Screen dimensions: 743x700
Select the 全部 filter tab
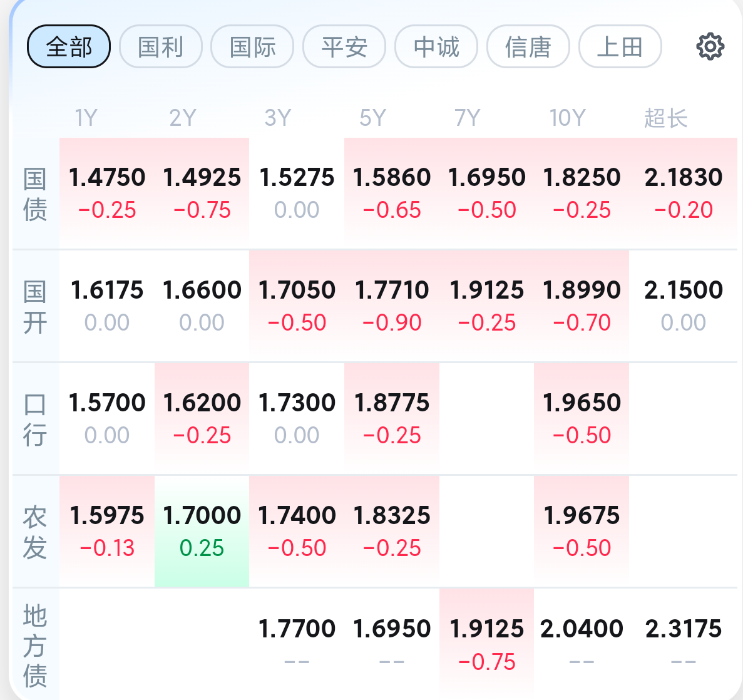69,46
